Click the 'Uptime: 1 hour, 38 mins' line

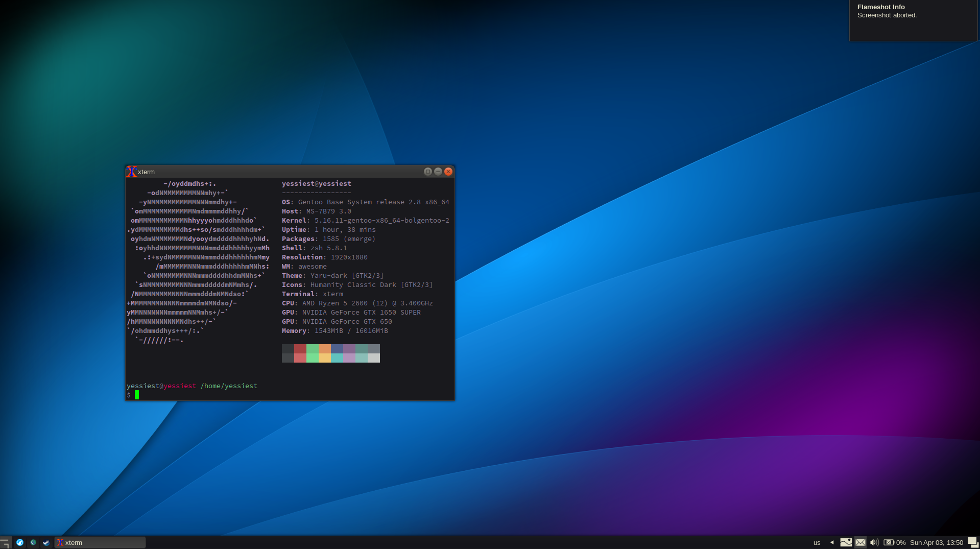[x=329, y=230]
